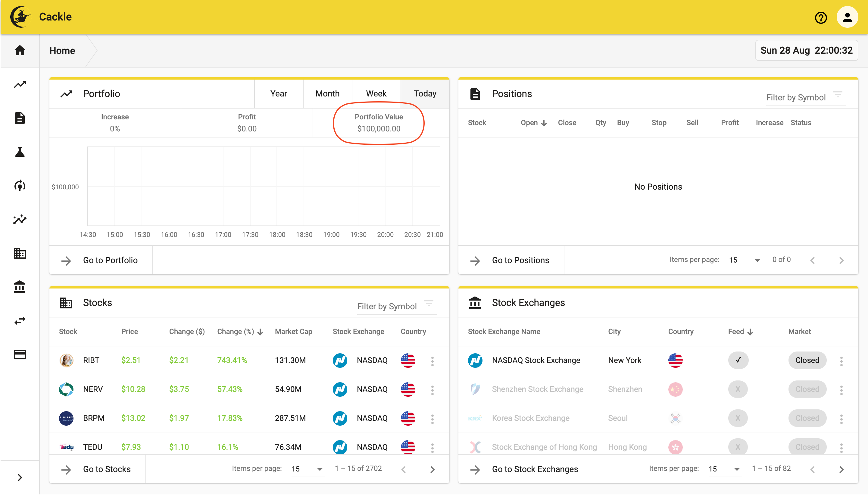Open the sparkle chart insights sidebar icon
Screen dimensions: 868x495
click(20, 219)
